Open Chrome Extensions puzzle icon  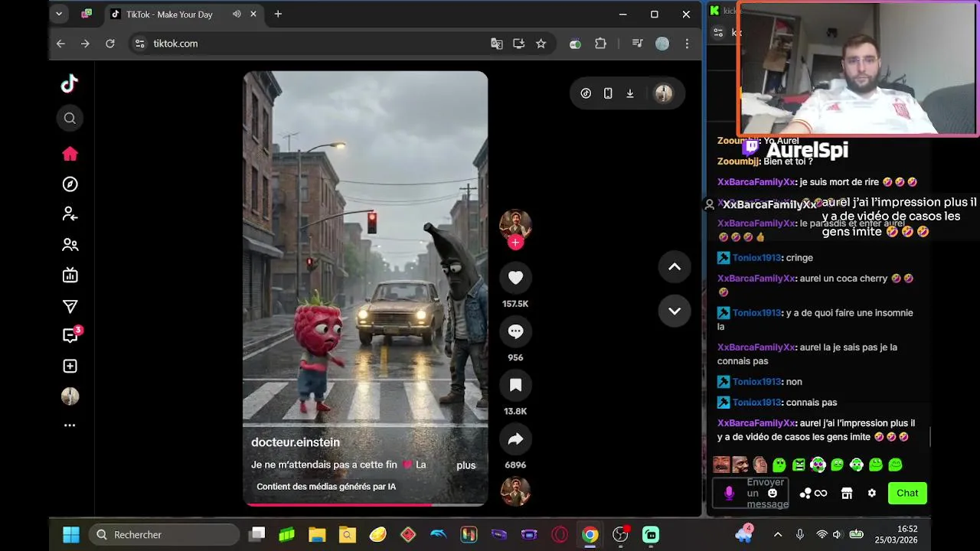coord(600,44)
